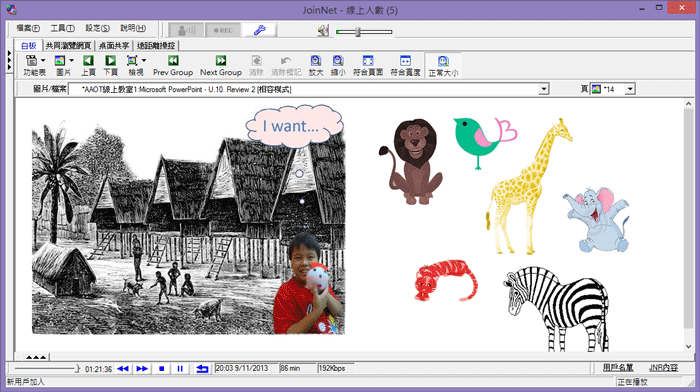Open the 功能表 dropdown arrow
Image resolution: width=700 pixels, height=392 pixels.
pyautogui.click(x=43, y=60)
